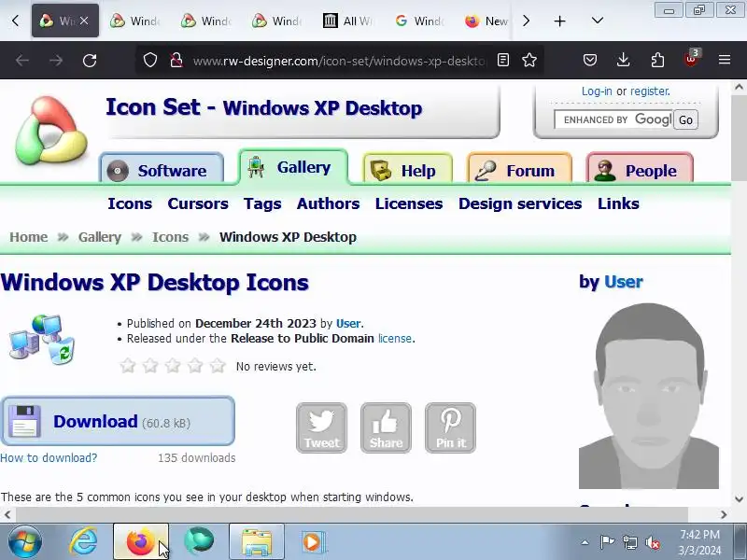Click the RealWorld Designer site logo
This screenshot has height=560, width=747.
point(50,131)
